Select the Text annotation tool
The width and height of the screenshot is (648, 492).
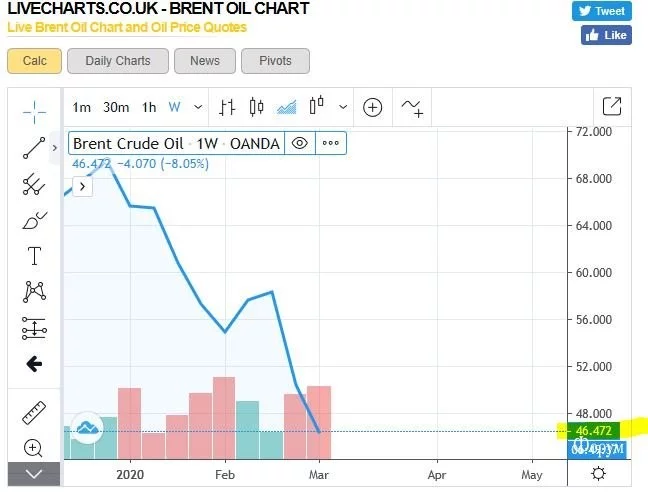tap(34, 256)
